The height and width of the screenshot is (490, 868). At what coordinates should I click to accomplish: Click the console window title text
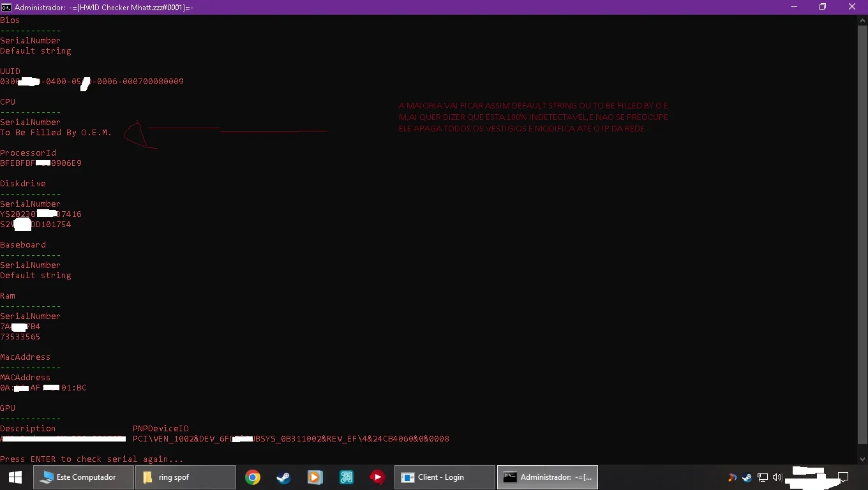click(104, 8)
